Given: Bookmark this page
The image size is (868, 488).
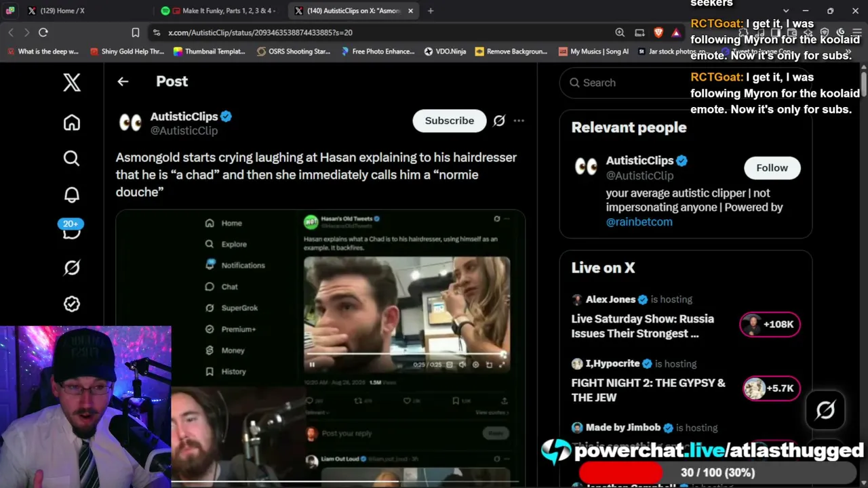Looking at the screenshot, I should point(136,33).
